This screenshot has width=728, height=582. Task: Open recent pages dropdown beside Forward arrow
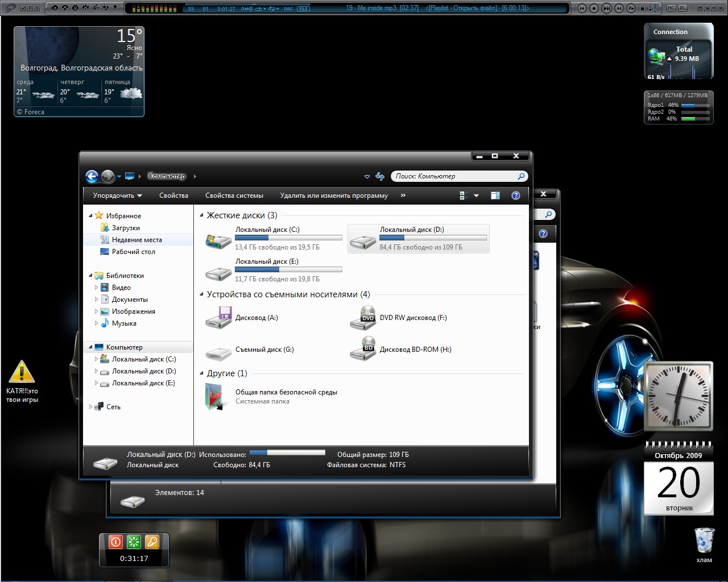(119, 177)
